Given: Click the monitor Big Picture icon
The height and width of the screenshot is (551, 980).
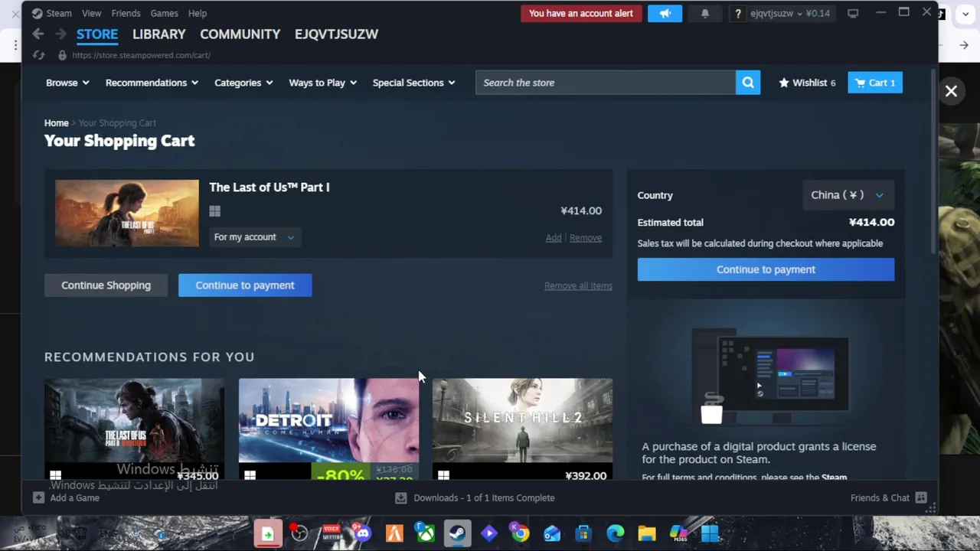Looking at the screenshot, I should (x=853, y=13).
